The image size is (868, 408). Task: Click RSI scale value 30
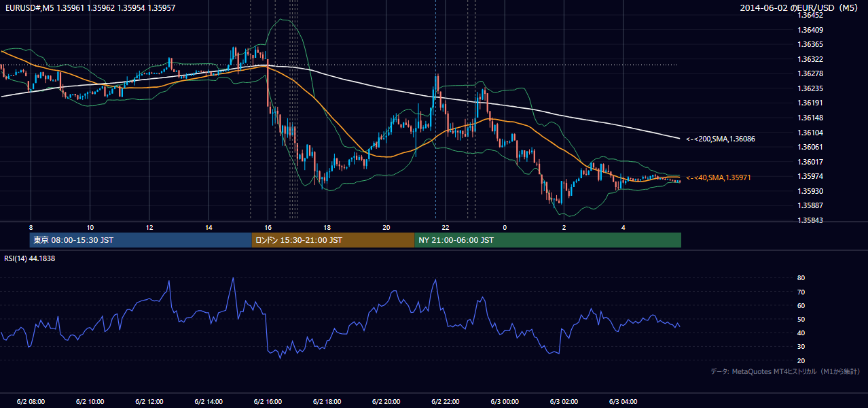point(801,347)
